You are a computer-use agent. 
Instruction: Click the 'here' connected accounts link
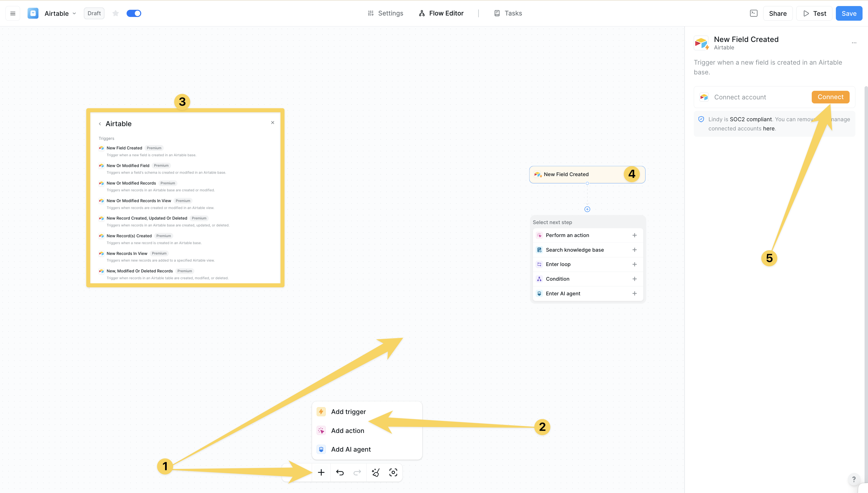coord(769,129)
